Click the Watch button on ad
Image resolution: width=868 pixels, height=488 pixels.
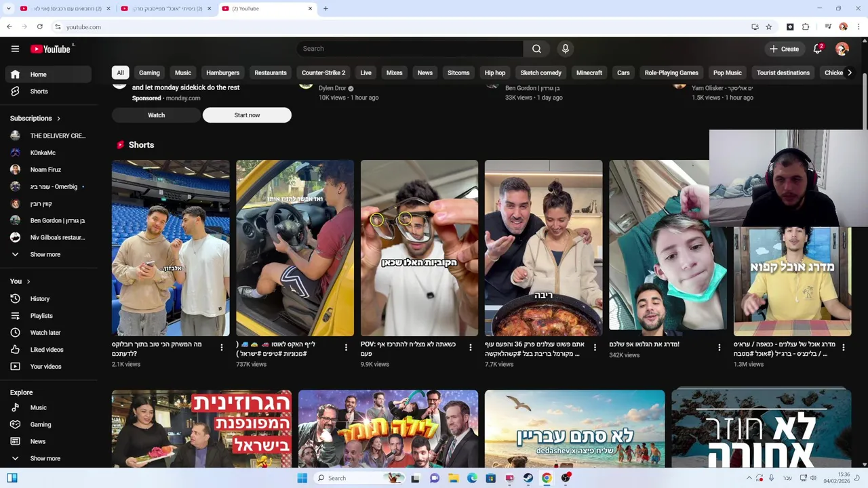(156, 115)
